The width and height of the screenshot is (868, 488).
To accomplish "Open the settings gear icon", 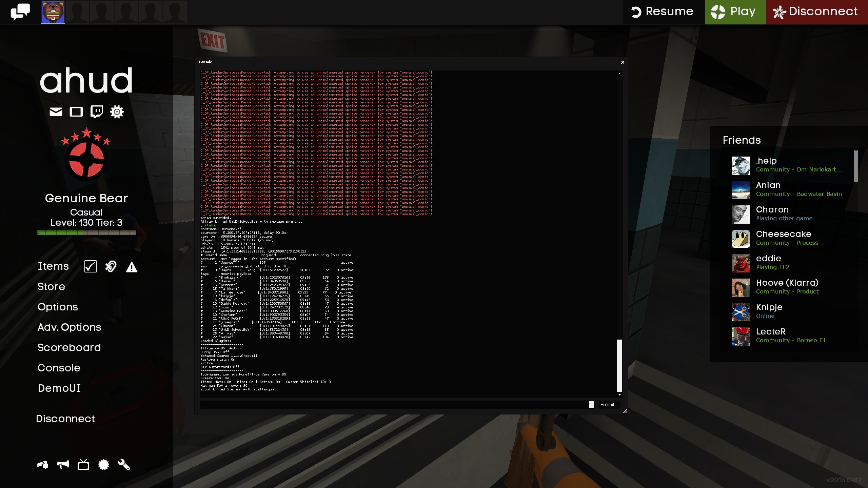I will (117, 112).
